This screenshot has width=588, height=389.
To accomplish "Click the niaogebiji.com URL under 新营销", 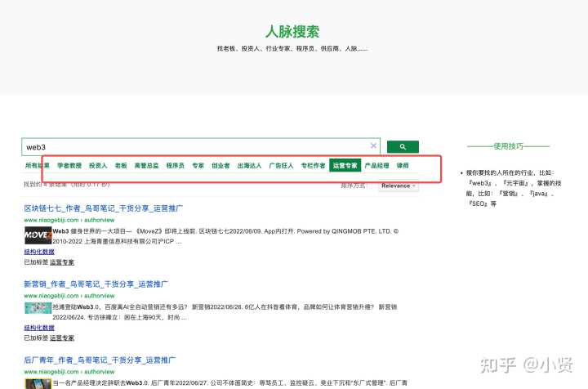I will coord(69,296).
